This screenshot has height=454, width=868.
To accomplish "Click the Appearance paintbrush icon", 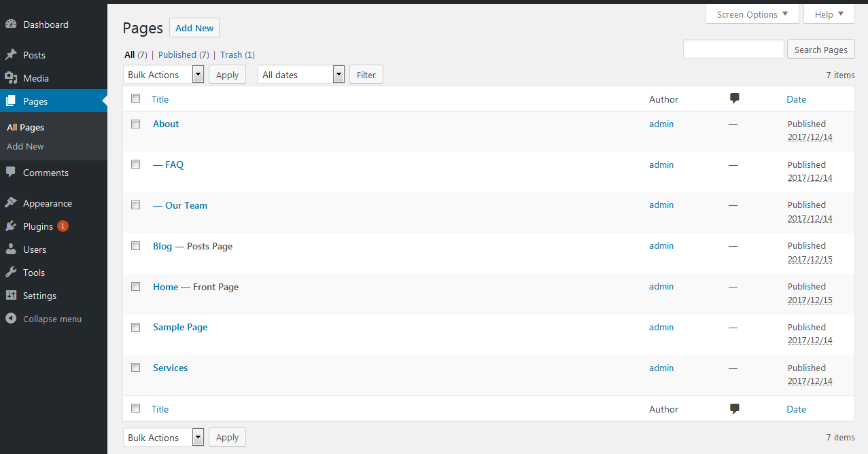I will pyautogui.click(x=11, y=203).
